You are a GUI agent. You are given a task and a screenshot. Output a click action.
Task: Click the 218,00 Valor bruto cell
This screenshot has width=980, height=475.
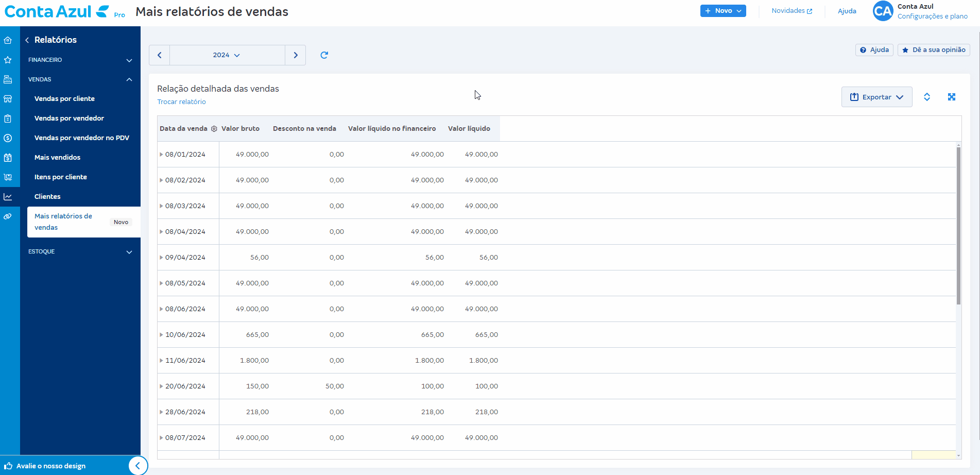(x=257, y=412)
